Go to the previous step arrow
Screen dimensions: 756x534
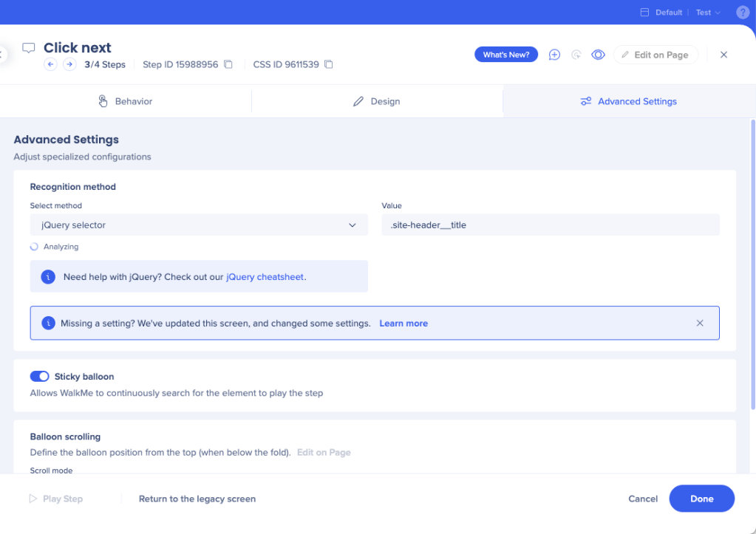50,64
